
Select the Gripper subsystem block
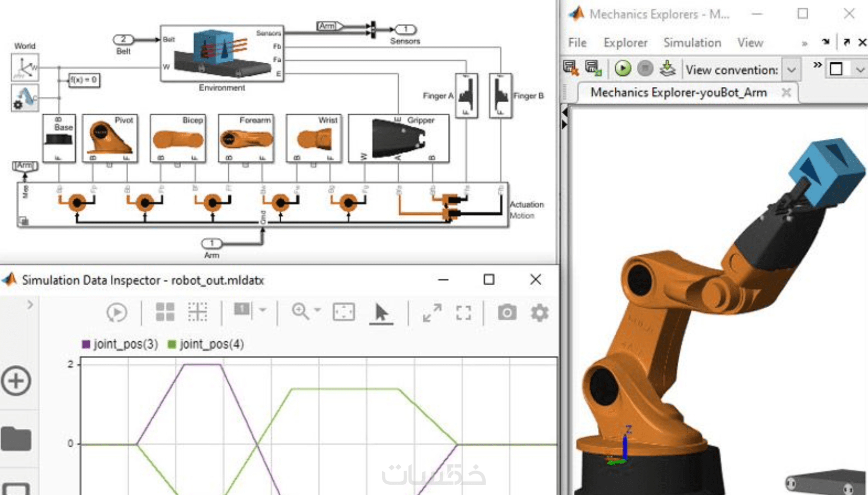tap(399, 138)
